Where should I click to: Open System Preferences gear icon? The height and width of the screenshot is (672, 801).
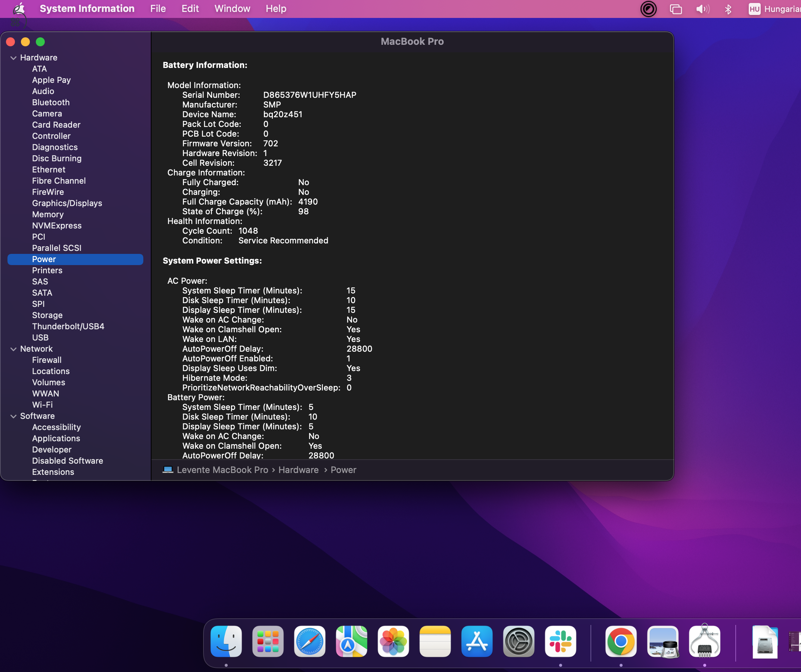tap(519, 641)
